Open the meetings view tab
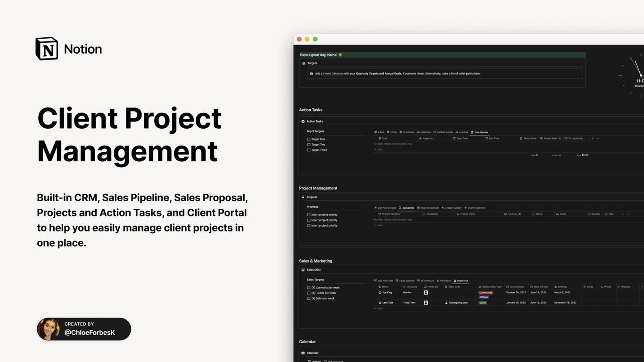The image size is (644, 362). [x=423, y=132]
